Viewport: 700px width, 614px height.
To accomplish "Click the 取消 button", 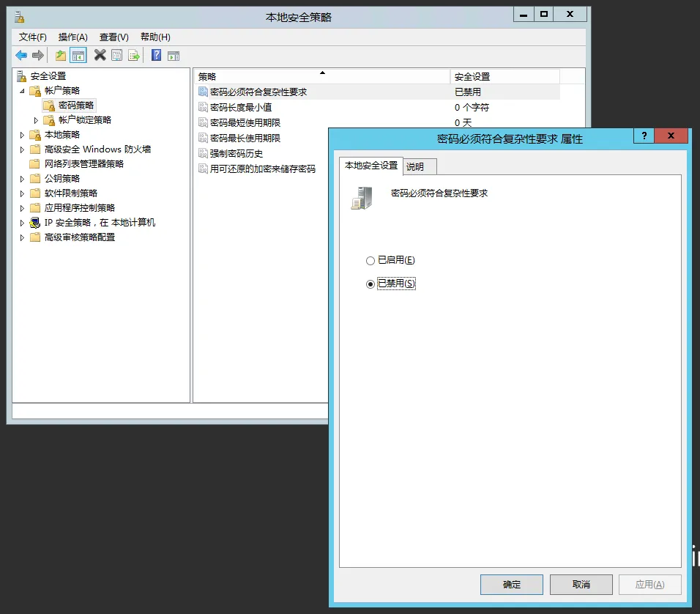I will (581, 584).
